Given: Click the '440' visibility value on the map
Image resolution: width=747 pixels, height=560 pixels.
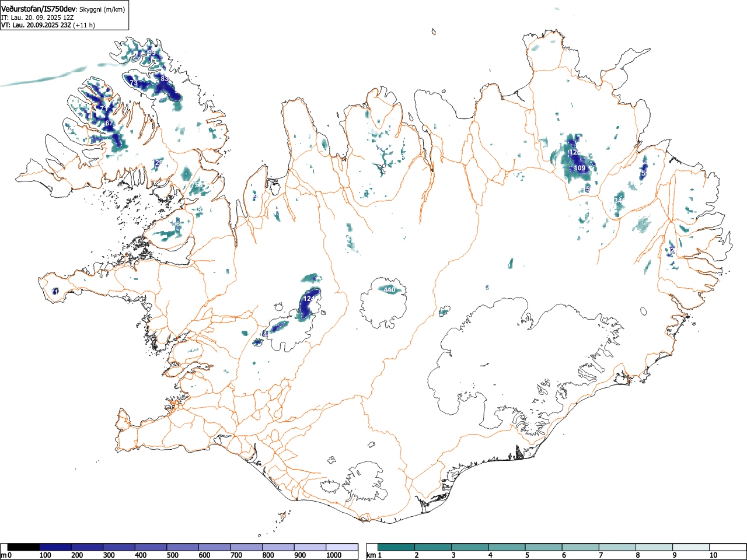Looking at the screenshot, I should (389, 290).
